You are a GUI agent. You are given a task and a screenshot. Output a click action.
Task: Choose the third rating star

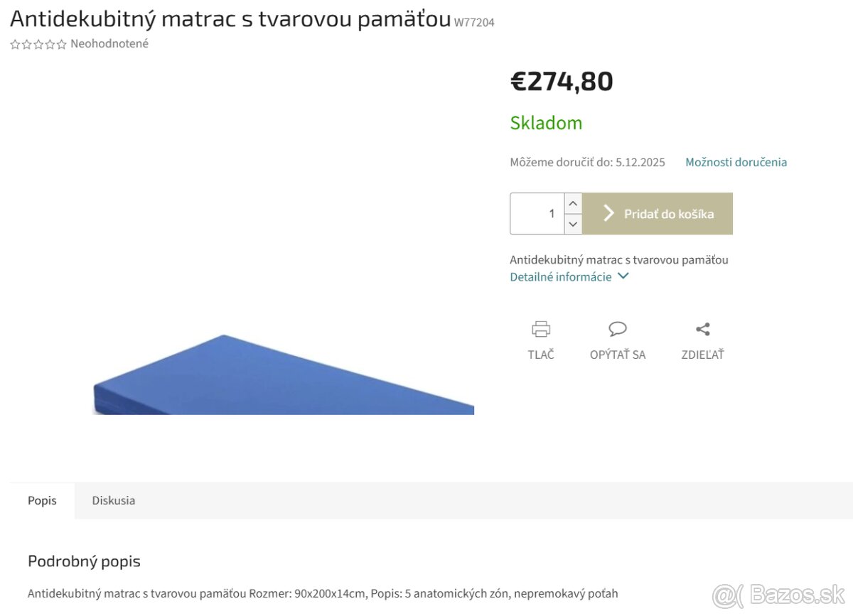(38, 44)
